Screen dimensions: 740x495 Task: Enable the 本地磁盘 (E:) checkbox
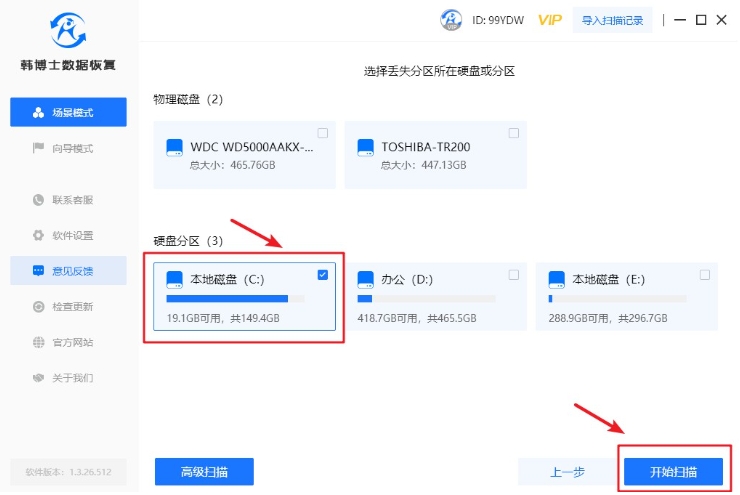coord(705,275)
